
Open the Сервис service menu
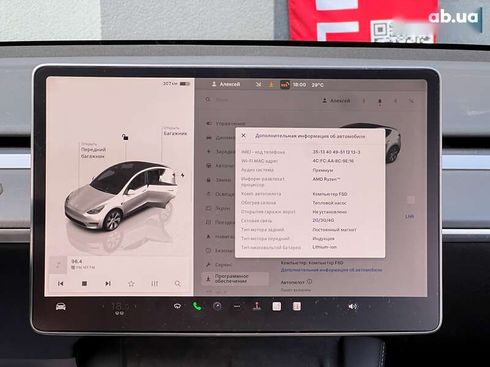(219, 265)
